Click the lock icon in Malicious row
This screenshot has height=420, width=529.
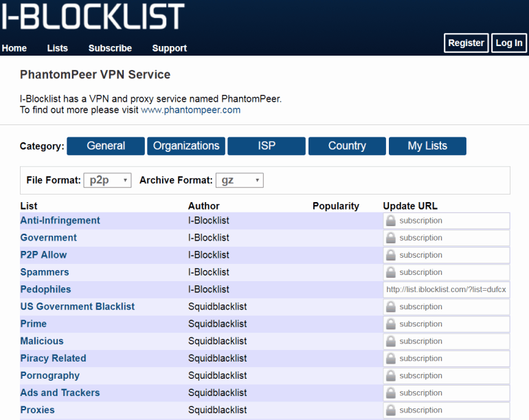[x=391, y=341]
